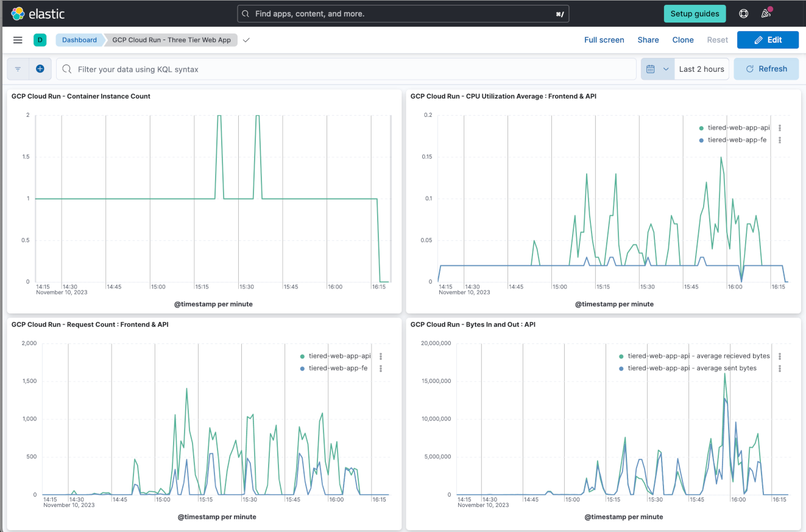
Task: Click the add filter plus icon
Action: pyautogui.click(x=40, y=69)
